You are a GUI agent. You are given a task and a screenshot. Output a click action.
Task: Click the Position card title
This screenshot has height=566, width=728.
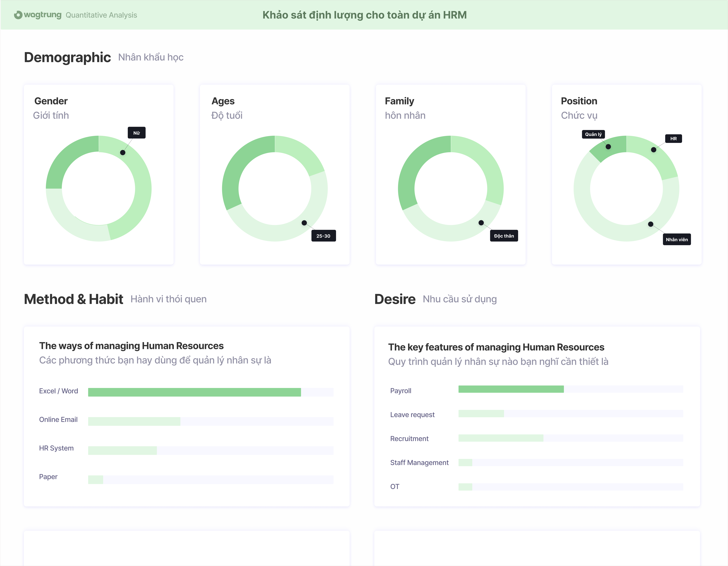579,101
